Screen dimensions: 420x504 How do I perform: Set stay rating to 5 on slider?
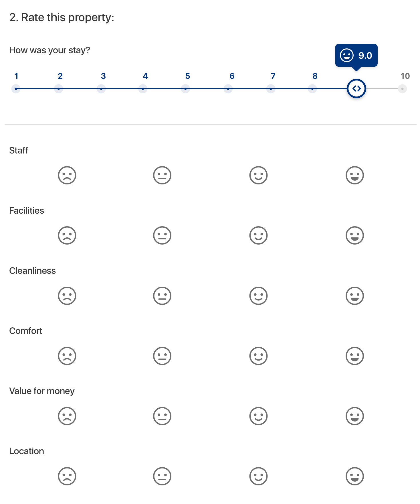pos(185,89)
